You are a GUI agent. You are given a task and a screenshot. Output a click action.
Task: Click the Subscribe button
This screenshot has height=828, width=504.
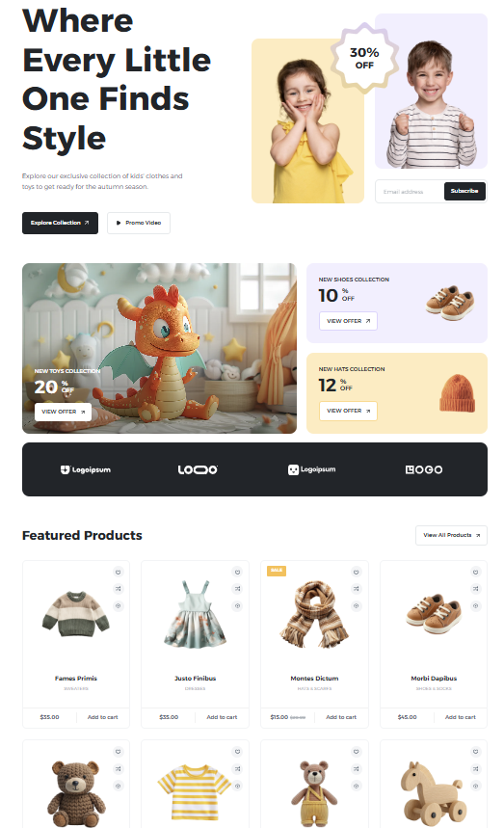464,191
